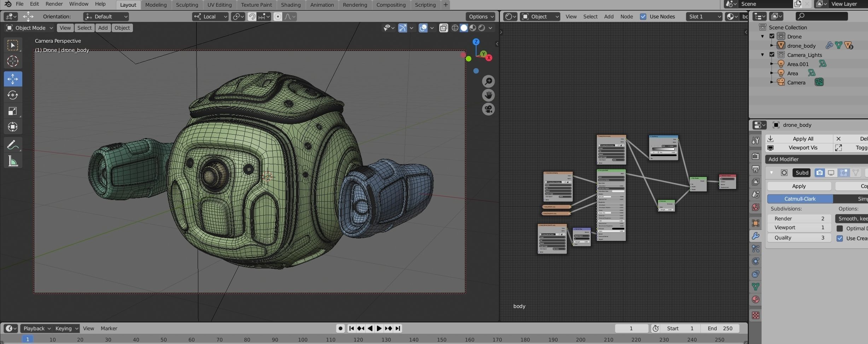The image size is (868, 344).
Task: Toggle Subdivision modifier render visibility
Action: 820,173
